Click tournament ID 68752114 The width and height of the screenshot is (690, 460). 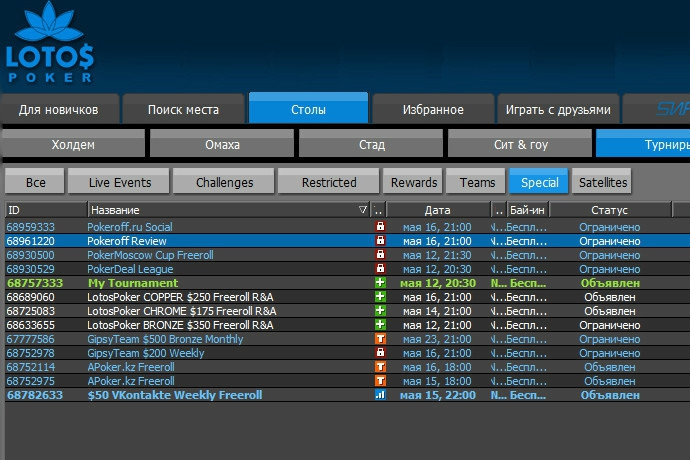[x=30, y=367]
